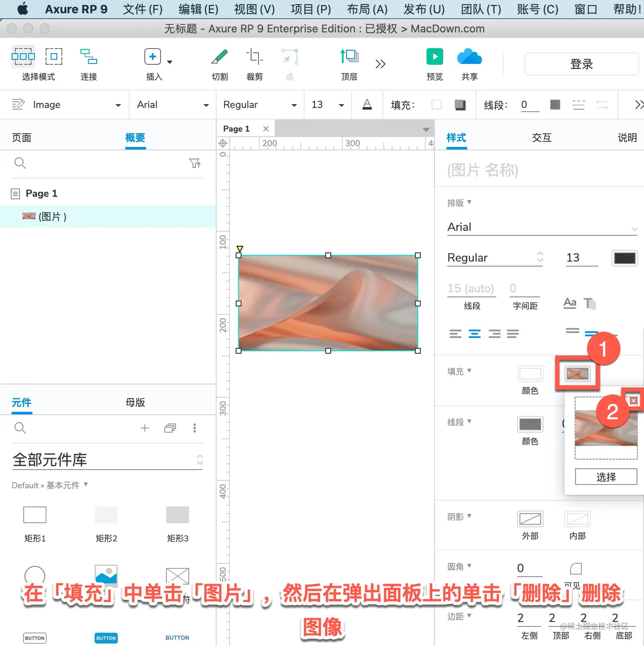Select the contained selection mode icon
This screenshot has width=644, height=646.
click(x=54, y=56)
